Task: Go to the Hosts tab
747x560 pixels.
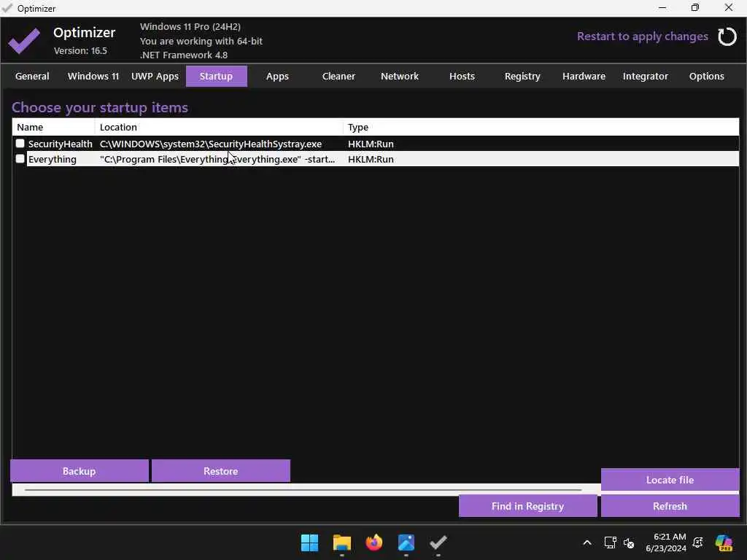Action: 462,76
